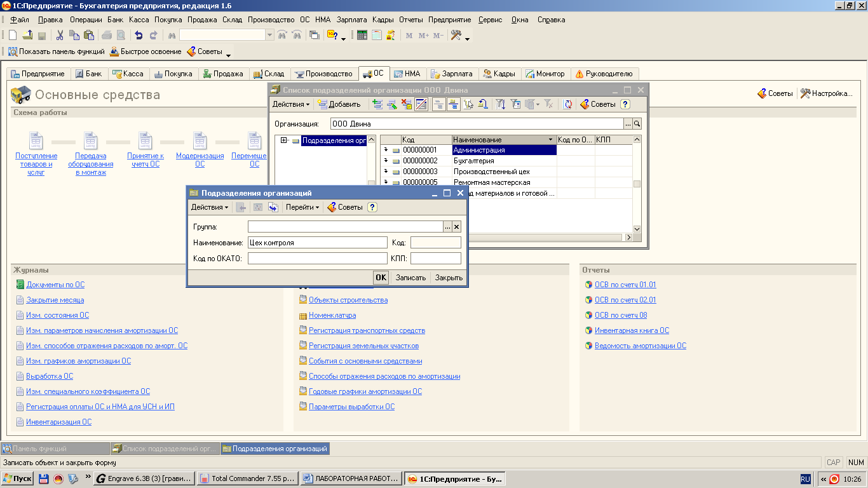
Task: Open the Calculator icon in toolbar
Action: coord(362,36)
